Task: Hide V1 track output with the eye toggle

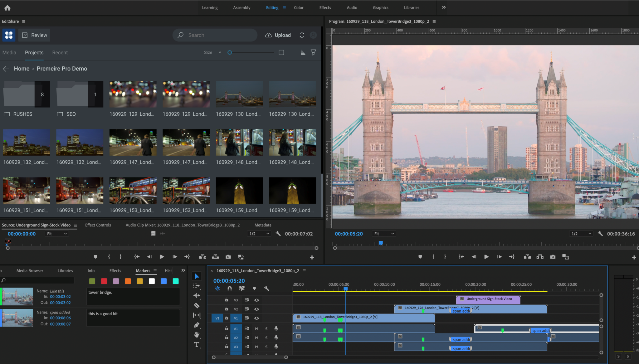Action: tap(257, 318)
